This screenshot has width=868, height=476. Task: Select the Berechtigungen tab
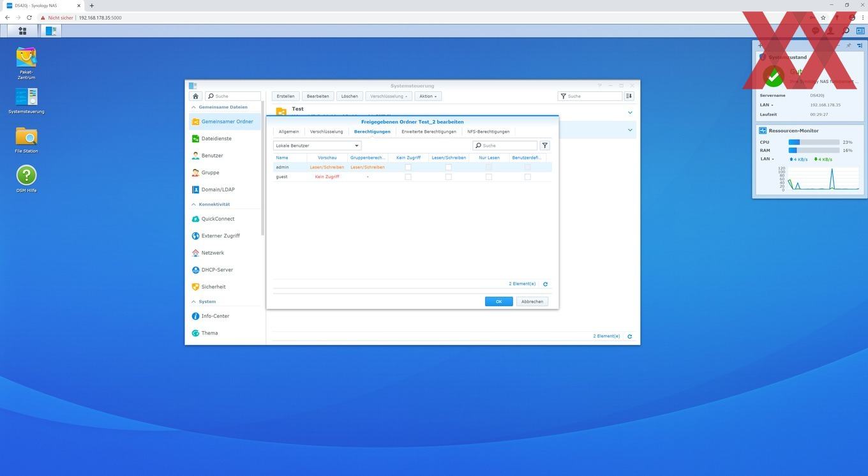click(372, 131)
